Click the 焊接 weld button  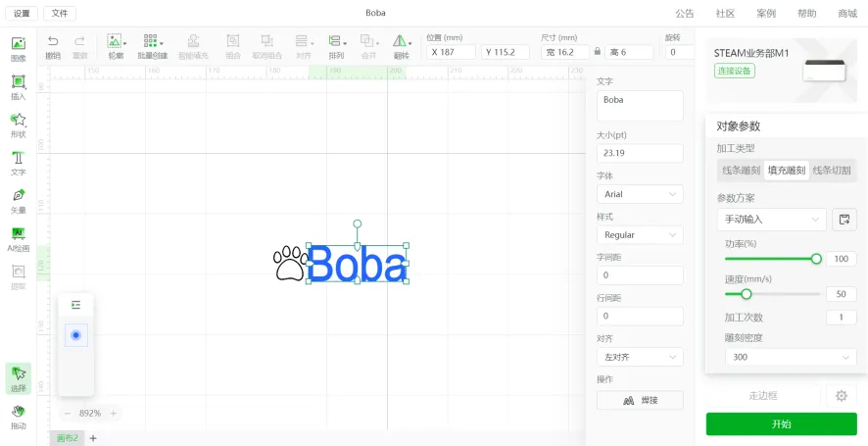(x=640, y=400)
